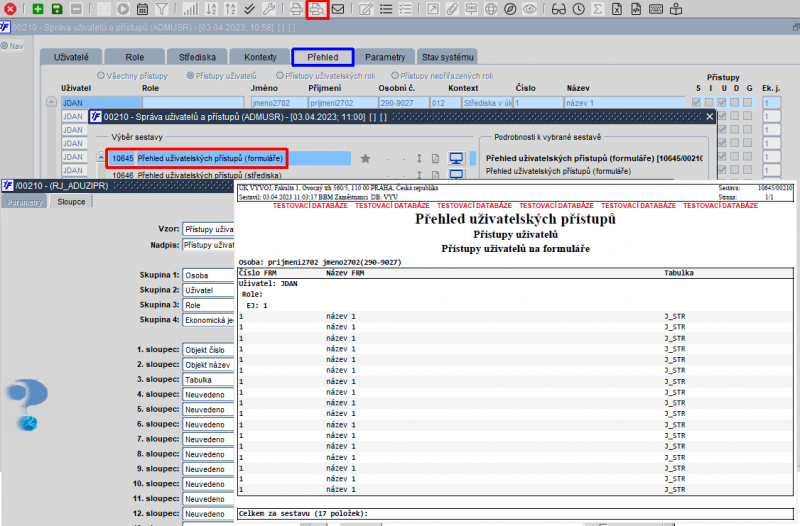Choose the 'Přístupy nepřiřazených rolí' radio option
Image resolution: width=800 pixels, height=526 pixels.
[x=397, y=76]
